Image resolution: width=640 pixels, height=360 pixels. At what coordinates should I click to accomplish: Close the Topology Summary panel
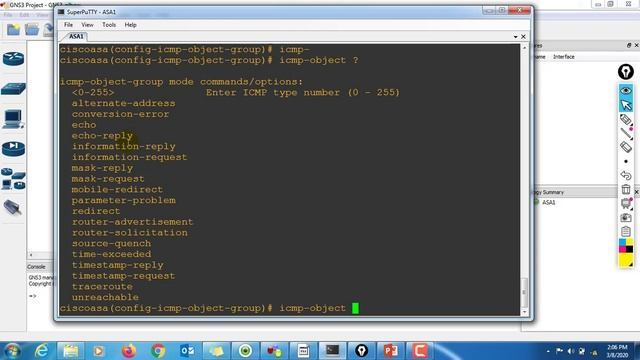pos(636,192)
